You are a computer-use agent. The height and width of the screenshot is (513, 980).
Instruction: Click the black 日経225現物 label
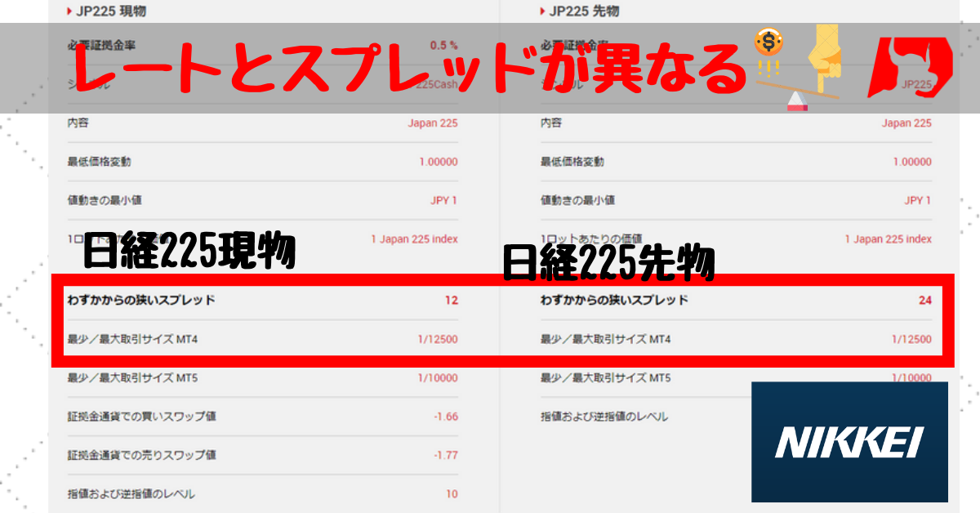[x=189, y=252]
